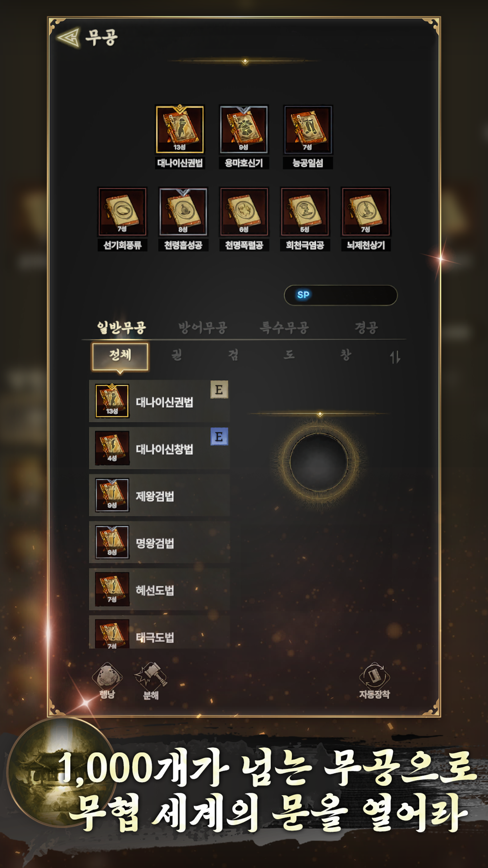Select the 대나이신권법 equipped skill book icon

coord(180,129)
